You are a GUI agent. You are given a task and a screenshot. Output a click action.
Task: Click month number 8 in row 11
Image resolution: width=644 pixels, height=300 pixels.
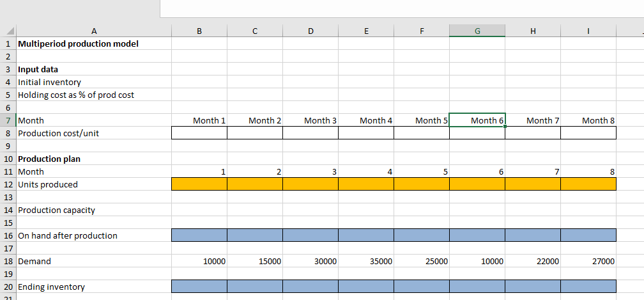point(588,171)
